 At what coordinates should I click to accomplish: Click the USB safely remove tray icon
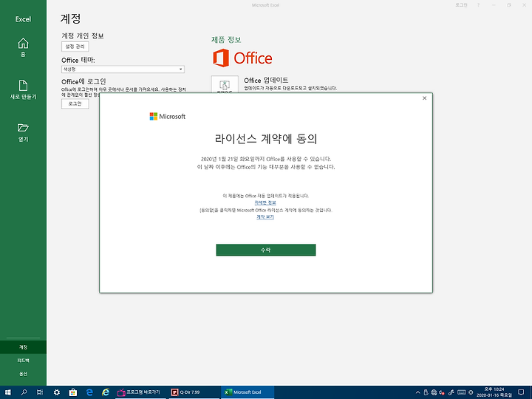[x=426, y=392]
